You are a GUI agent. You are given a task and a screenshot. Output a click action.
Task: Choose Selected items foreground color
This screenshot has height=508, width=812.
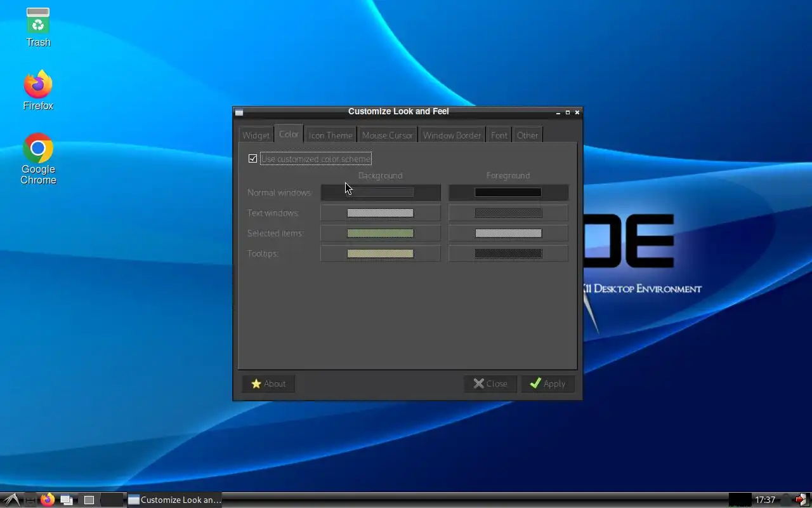coord(508,233)
